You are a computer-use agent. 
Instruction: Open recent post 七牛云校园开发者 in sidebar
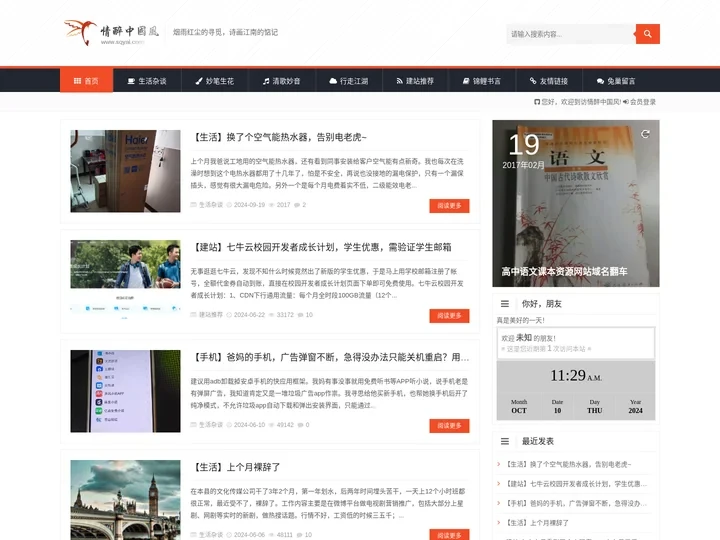pos(576,484)
